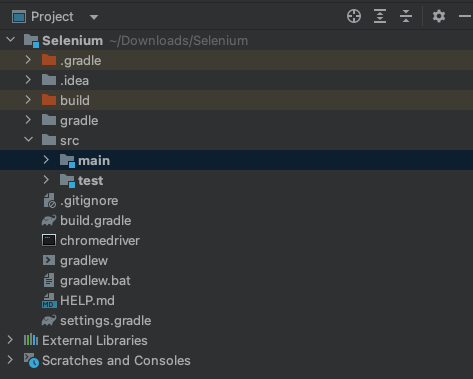Select the gradle folder name
This screenshot has height=379, width=473.
coord(79,121)
